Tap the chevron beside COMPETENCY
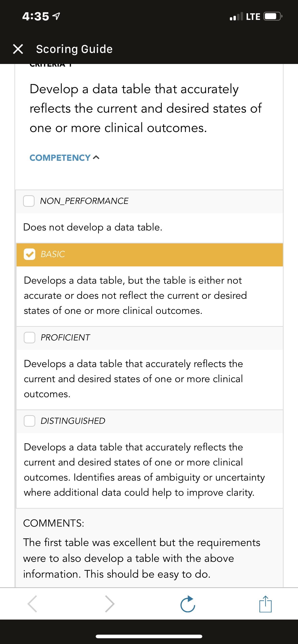This screenshot has width=298, height=644. click(96, 157)
